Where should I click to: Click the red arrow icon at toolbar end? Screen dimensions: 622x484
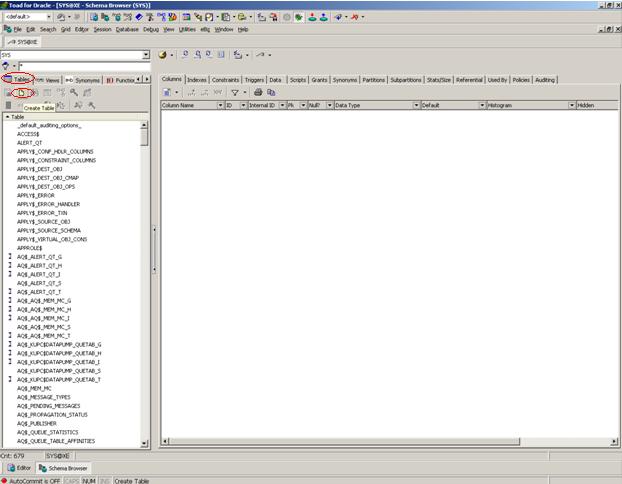pyautogui.click(x=355, y=17)
